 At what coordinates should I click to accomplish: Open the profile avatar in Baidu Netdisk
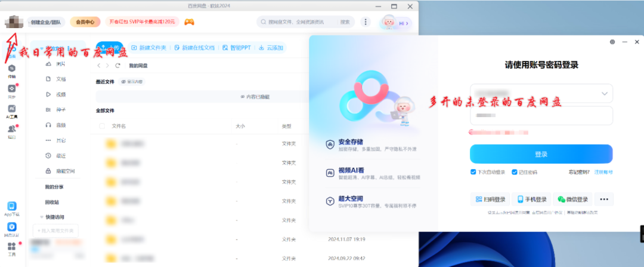pyautogui.click(x=14, y=22)
